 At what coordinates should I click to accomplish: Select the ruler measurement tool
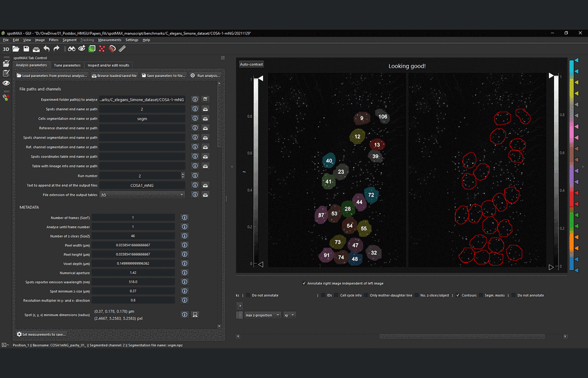[122, 49]
